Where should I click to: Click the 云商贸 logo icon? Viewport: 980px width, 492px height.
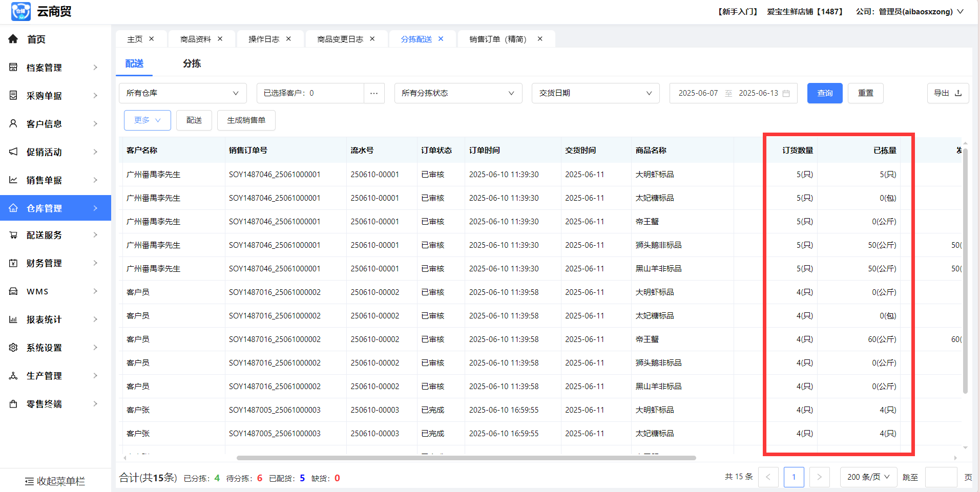click(x=21, y=11)
